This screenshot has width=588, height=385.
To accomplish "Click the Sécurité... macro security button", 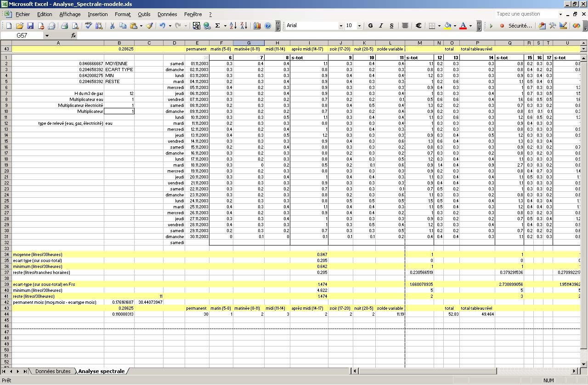I will [520, 26].
